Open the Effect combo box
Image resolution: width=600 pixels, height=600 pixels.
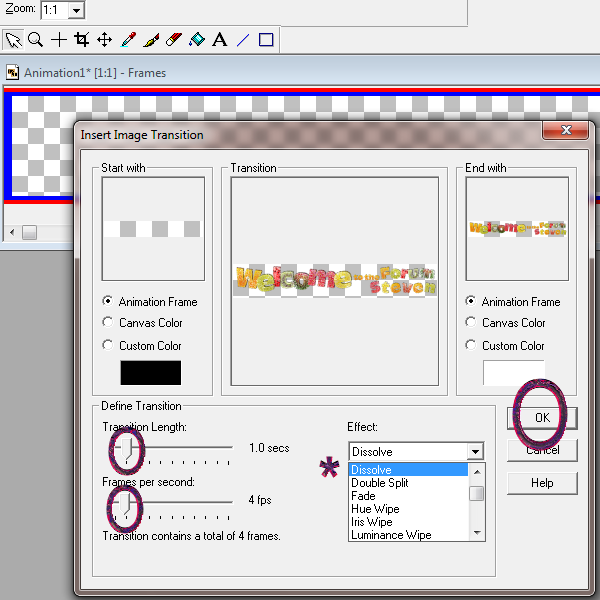pyautogui.click(x=416, y=452)
